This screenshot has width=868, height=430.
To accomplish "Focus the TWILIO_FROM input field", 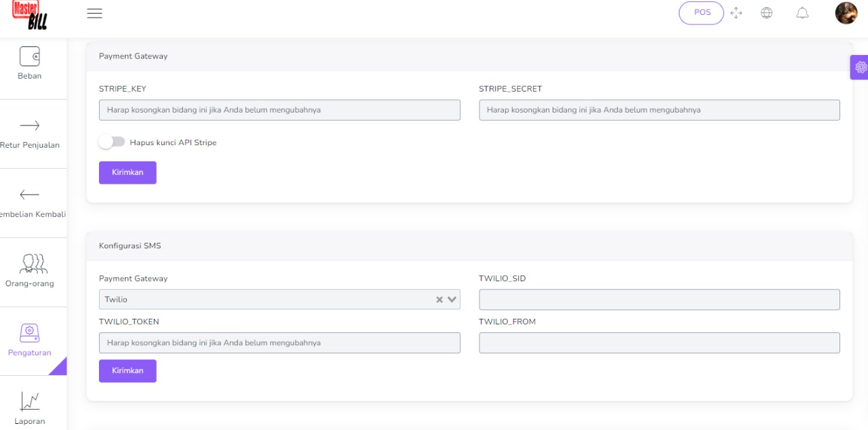I will click(x=659, y=343).
